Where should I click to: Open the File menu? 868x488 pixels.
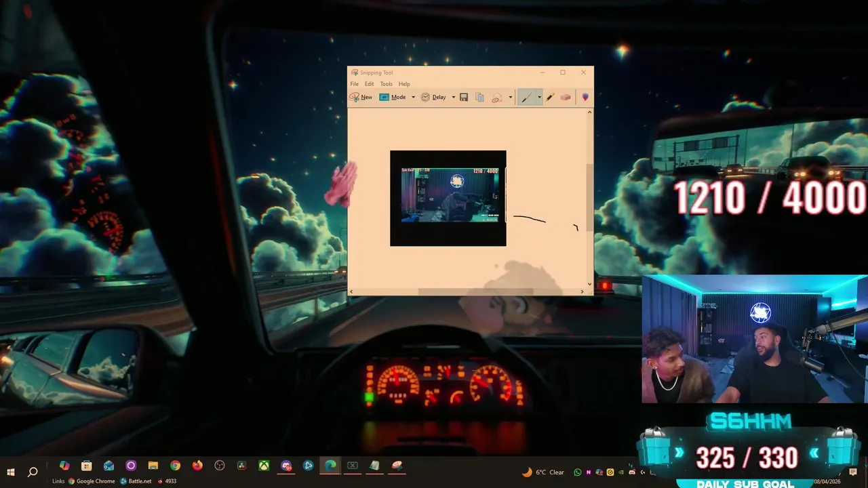(354, 84)
